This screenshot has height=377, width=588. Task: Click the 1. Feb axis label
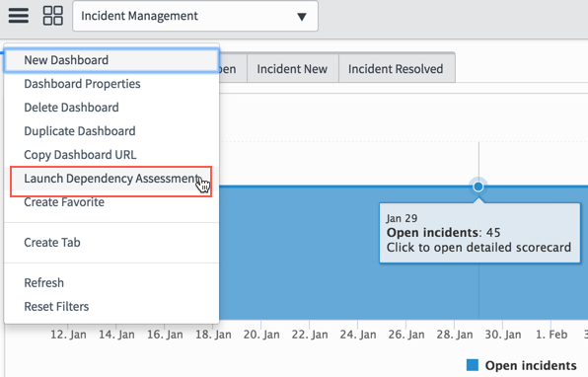pos(551,335)
